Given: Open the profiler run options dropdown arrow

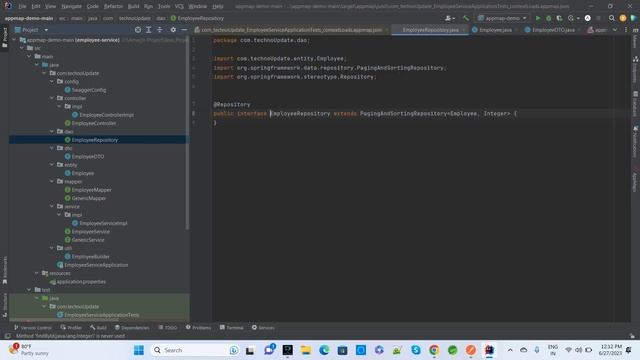Looking at the screenshot, I should [x=578, y=18].
